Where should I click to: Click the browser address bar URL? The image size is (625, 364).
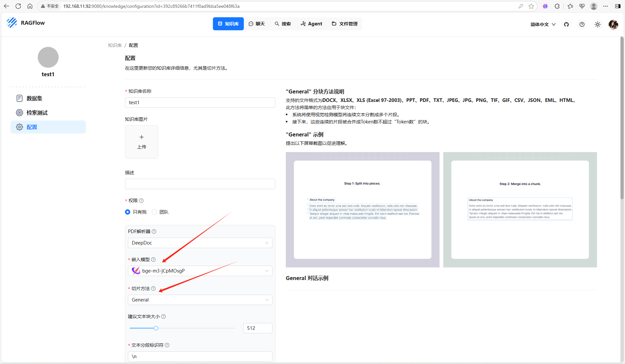coord(151,6)
